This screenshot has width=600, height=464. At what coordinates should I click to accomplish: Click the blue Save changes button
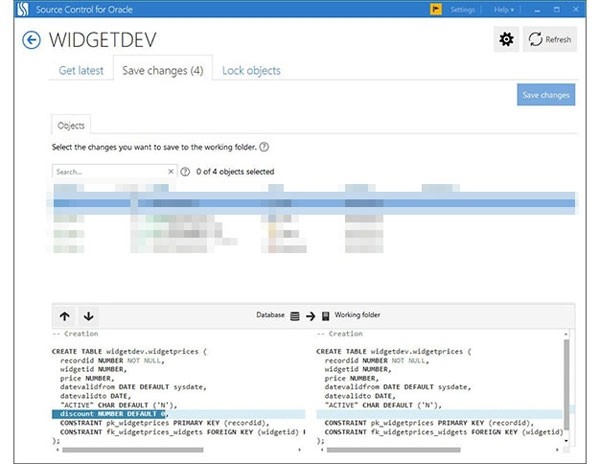546,95
